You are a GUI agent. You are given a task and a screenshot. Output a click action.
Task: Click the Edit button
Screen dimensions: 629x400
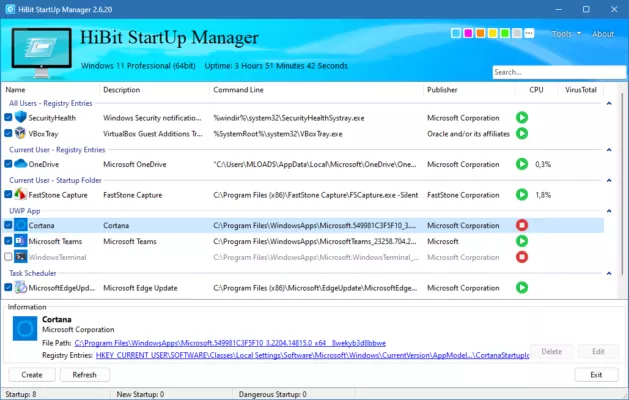tap(598, 351)
